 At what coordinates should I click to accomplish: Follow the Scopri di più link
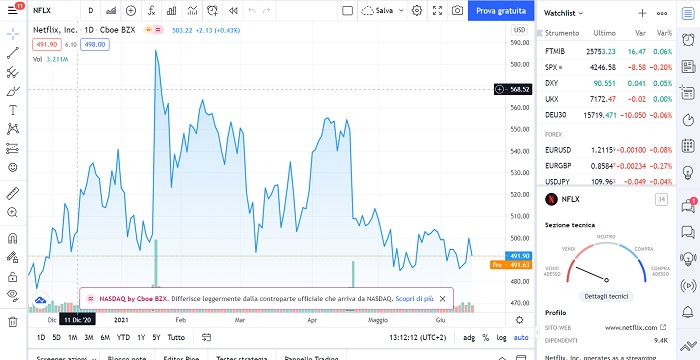414,299
